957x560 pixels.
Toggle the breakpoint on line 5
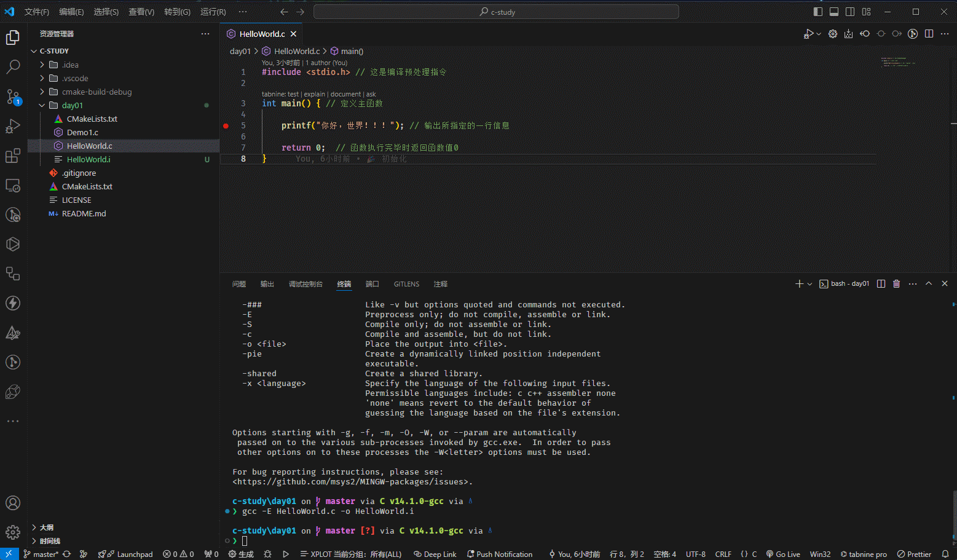226,125
